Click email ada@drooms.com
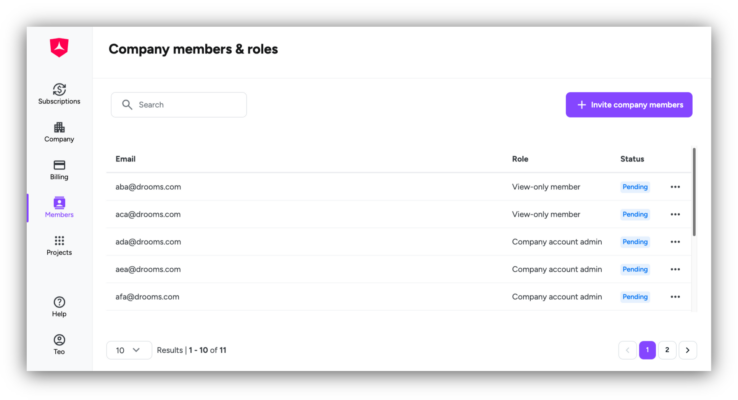Screen dimensions: 738x400 click(148, 242)
